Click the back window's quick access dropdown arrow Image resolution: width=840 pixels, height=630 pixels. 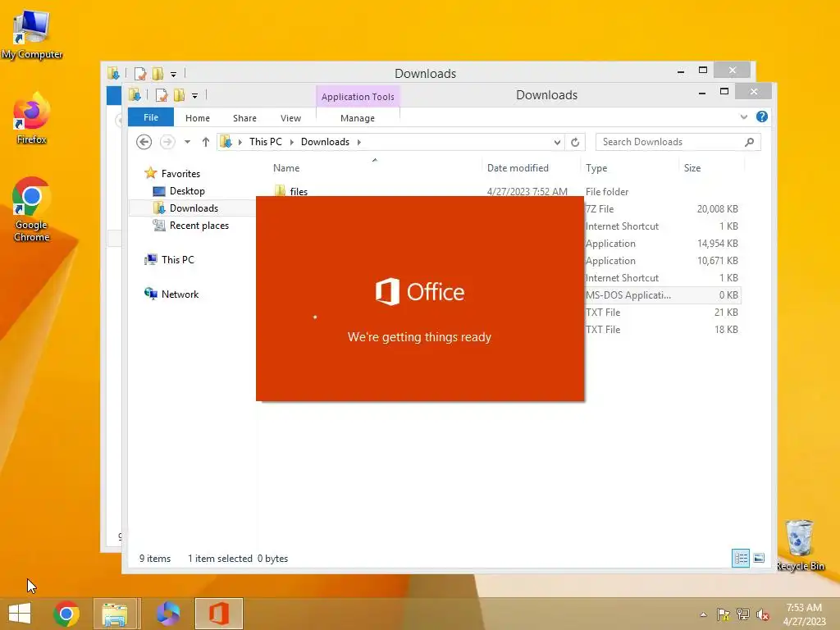(174, 75)
